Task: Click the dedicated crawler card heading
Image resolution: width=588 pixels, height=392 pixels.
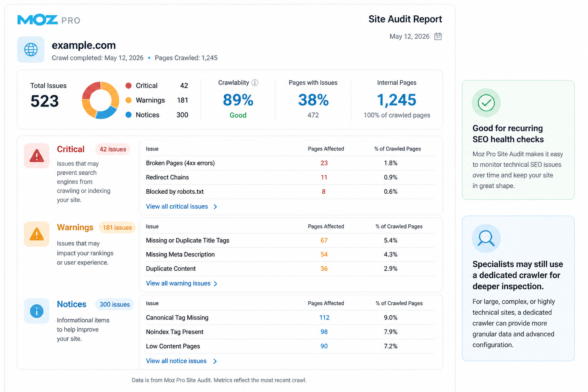Action: click(x=518, y=275)
